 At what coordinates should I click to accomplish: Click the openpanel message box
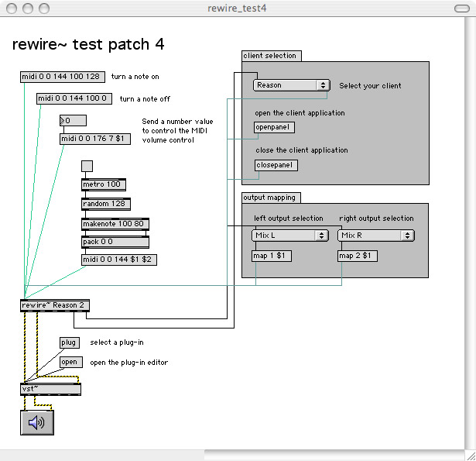pos(274,127)
